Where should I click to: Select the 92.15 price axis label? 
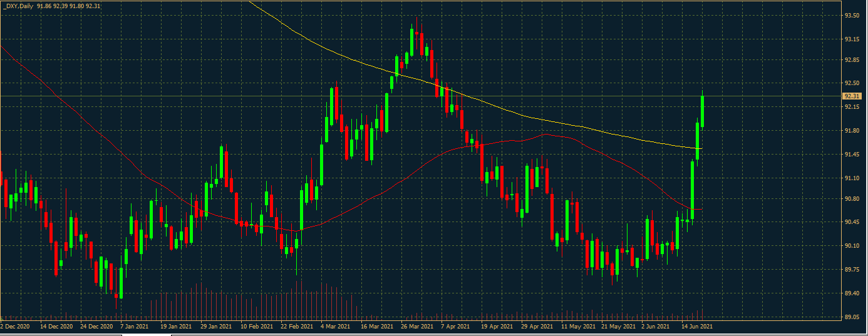[851, 107]
